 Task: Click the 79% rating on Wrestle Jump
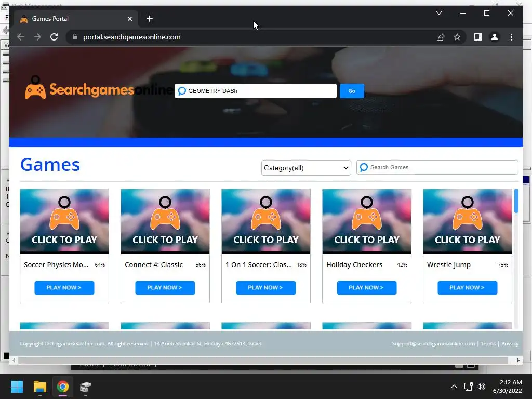tap(503, 264)
